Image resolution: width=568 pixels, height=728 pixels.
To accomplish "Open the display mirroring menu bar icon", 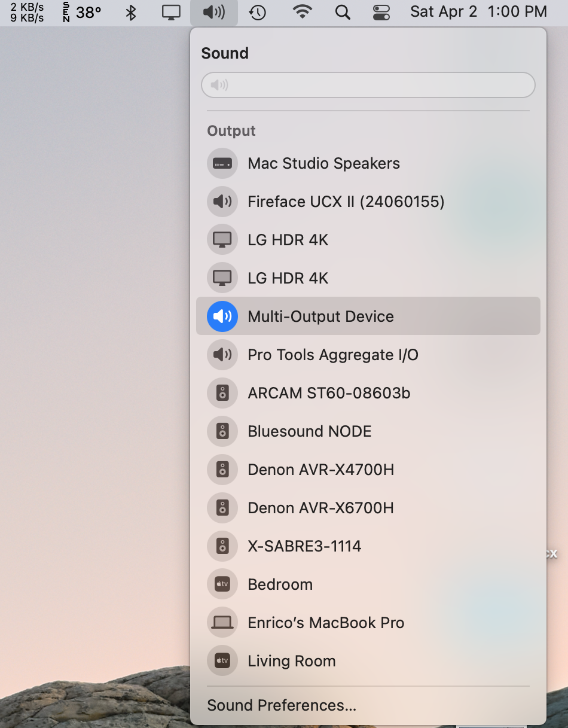I will pos(171,12).
